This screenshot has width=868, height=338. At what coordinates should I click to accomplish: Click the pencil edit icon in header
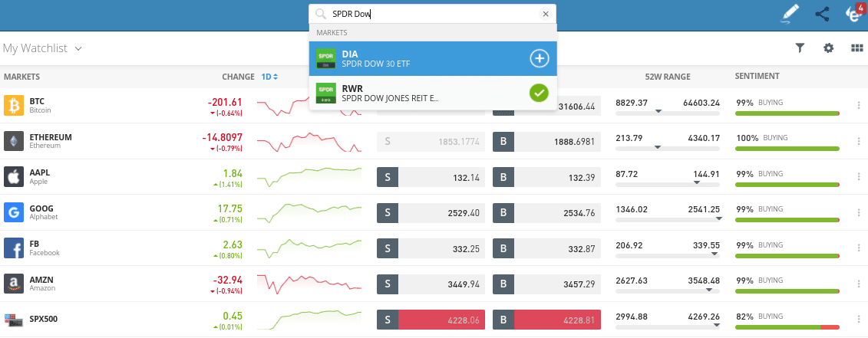pos(790,14)
